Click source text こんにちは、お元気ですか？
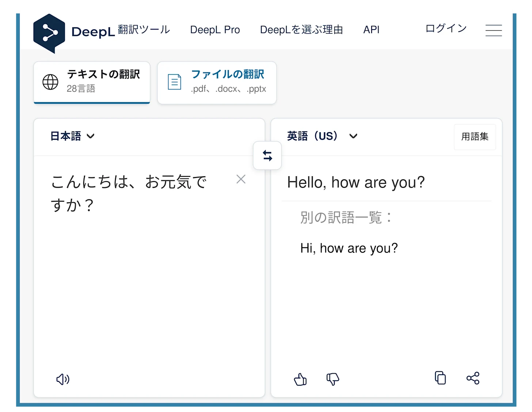Viewport: 532px width, 412px height. coord(129,193)
